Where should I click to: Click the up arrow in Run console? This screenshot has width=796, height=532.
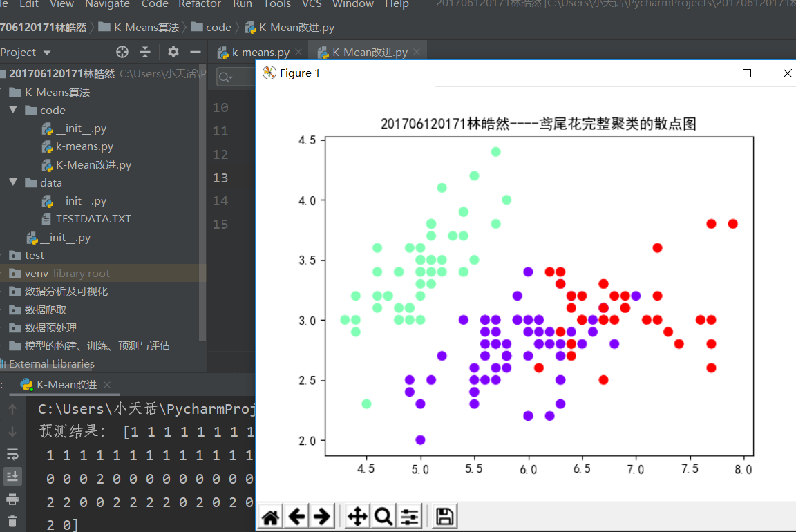click(12, 408)
